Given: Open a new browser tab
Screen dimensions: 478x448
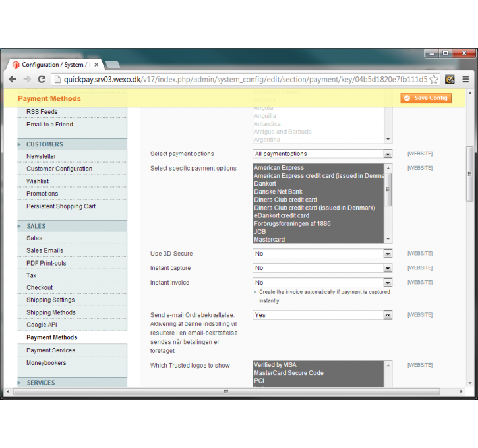Looking at the screenshot, I should pos(113,65).
